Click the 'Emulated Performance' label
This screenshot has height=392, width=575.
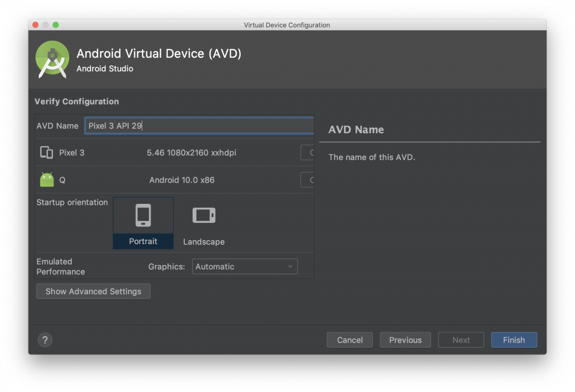pos(61,267)
